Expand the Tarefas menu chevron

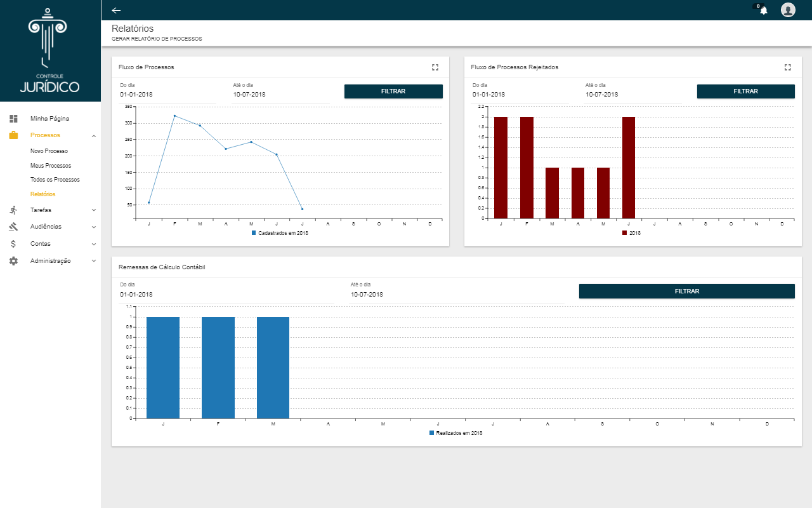click(x=94, y=210)
